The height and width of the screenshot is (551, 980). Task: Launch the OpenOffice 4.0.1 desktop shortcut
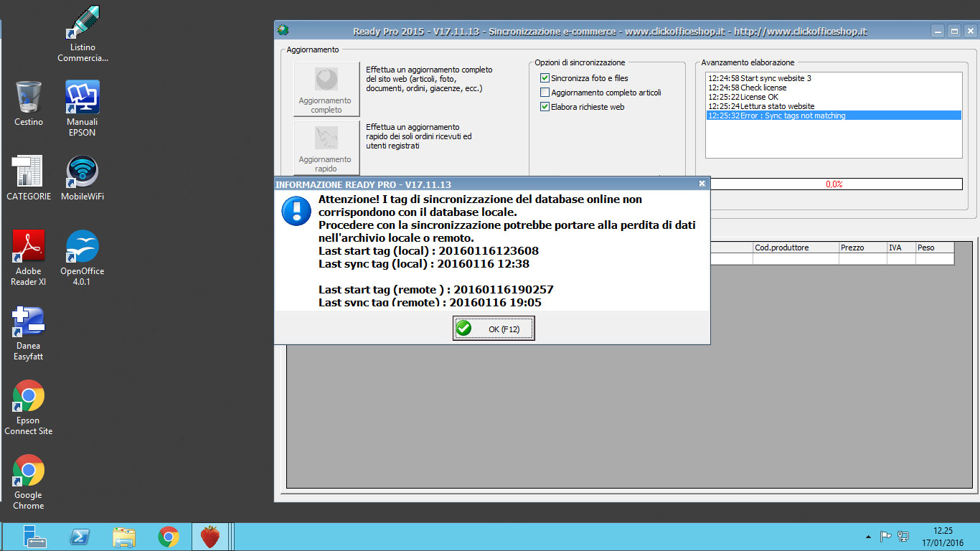pyautogui.click(x=83, y=258)
